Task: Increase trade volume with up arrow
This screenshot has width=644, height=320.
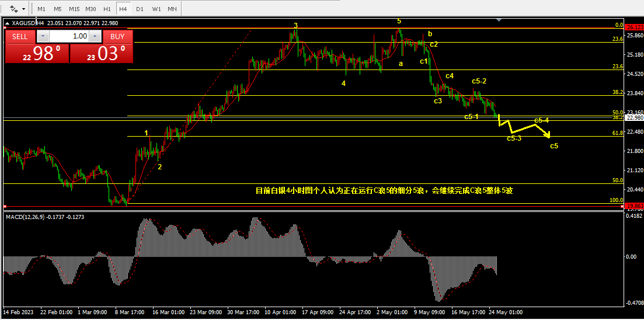Action: (x=95, y=37)
